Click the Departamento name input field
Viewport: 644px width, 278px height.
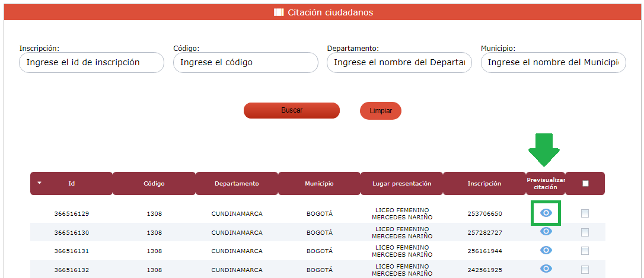(399, 63)
